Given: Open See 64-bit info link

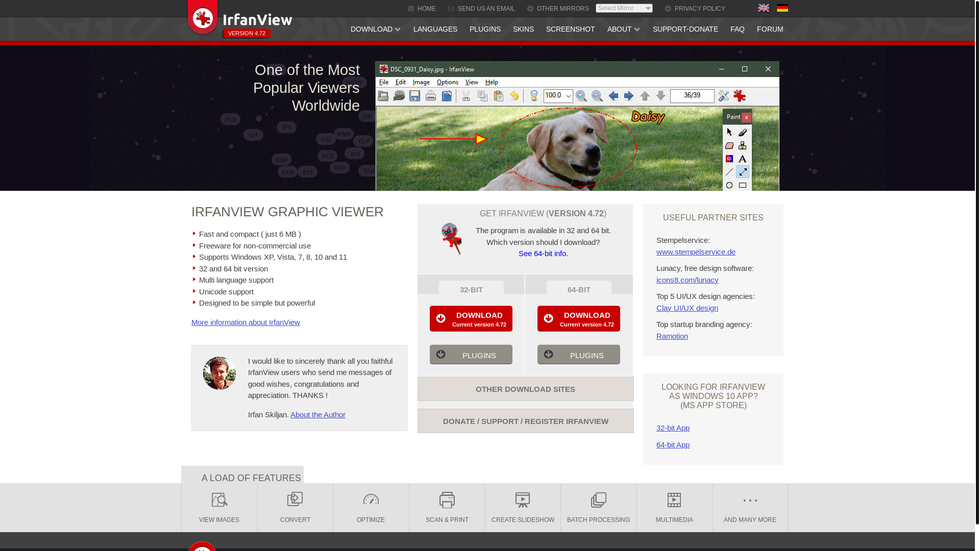Looking at the screenshot, I should [x=543, y=254].
